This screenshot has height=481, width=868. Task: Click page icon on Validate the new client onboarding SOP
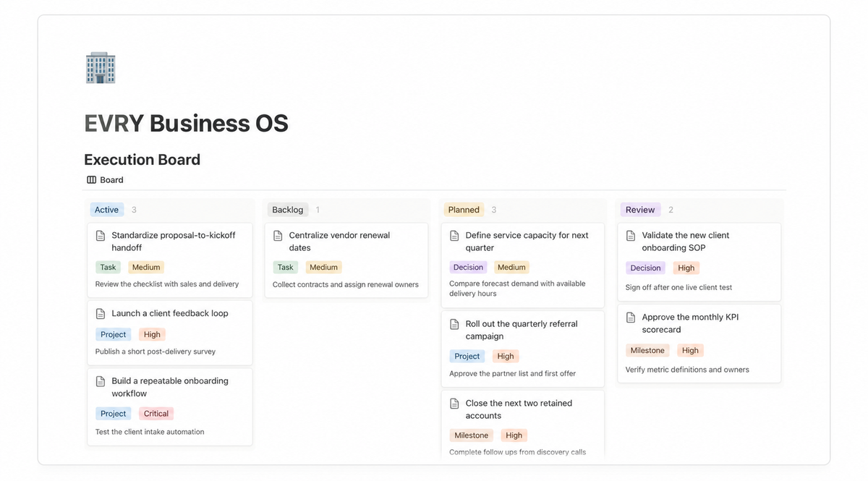click(x=631, y=236)
